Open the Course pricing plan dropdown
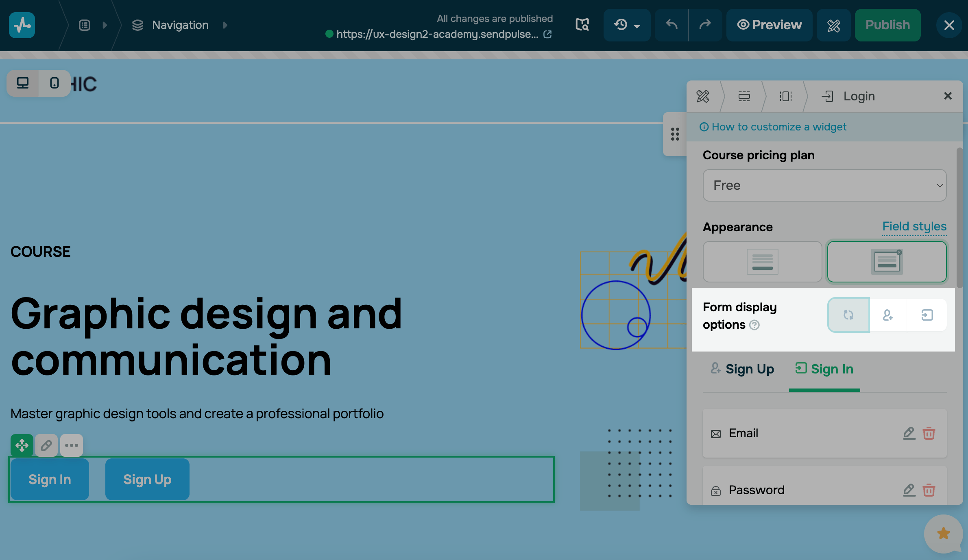The height and width of the screenshot is (560, 968). (x=824, y=185)
